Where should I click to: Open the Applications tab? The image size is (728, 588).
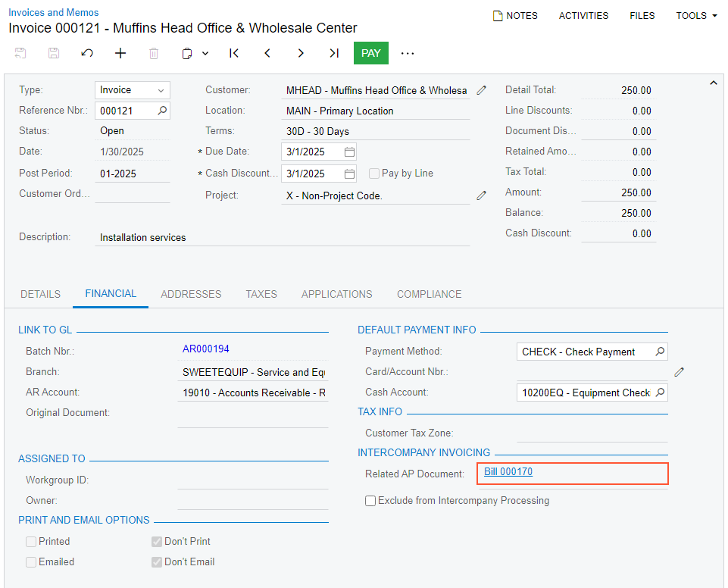pyautogui.click(x=336, y=294)
